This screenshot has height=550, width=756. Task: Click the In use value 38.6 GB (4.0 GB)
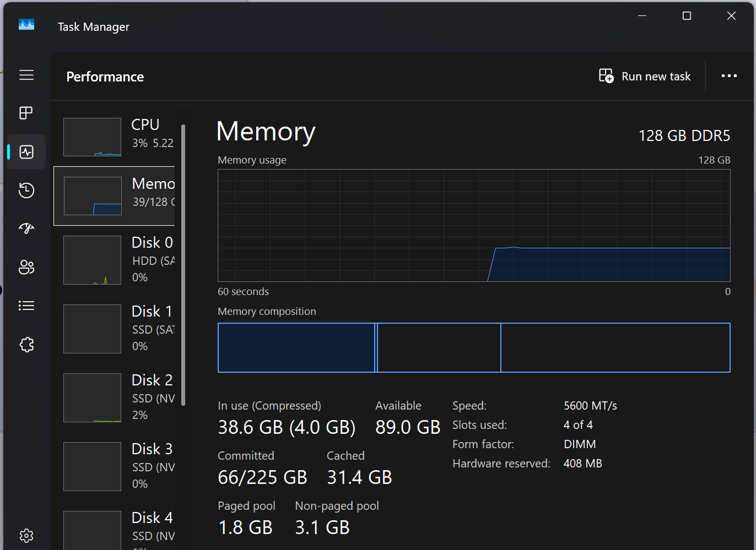click(287, 427)
